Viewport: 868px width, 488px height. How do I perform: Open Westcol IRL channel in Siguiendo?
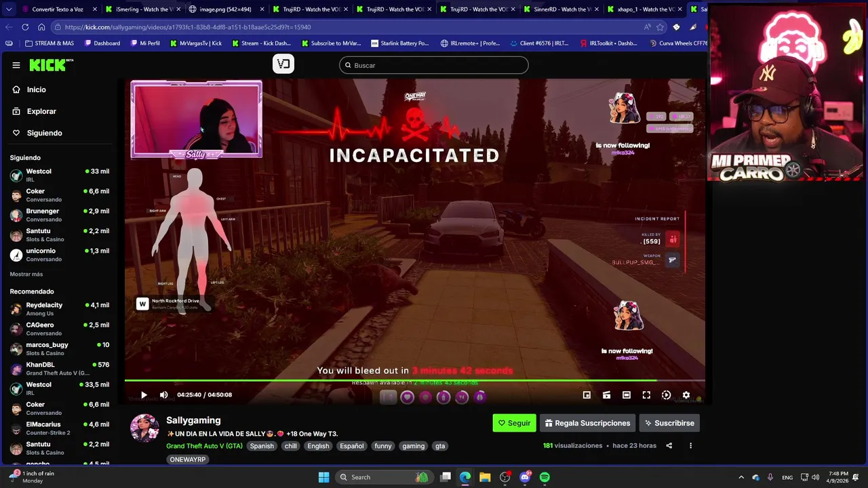[60, 175]
